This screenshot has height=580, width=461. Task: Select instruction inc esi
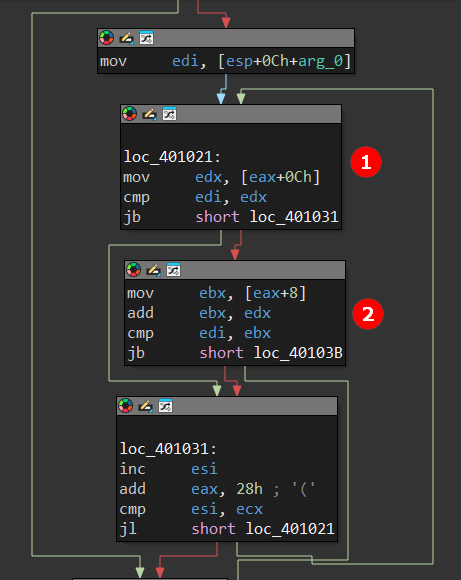click(x=168, y=469)
